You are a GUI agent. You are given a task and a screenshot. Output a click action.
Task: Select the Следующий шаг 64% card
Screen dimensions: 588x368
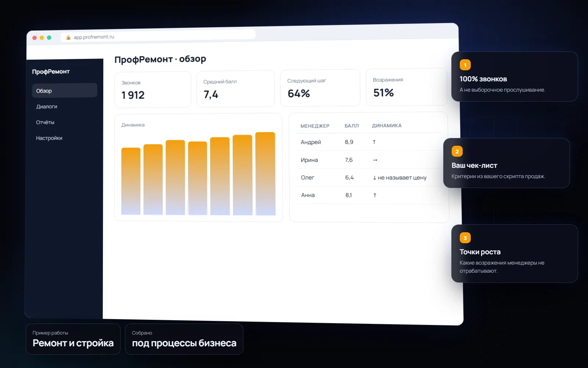[320, 88]
